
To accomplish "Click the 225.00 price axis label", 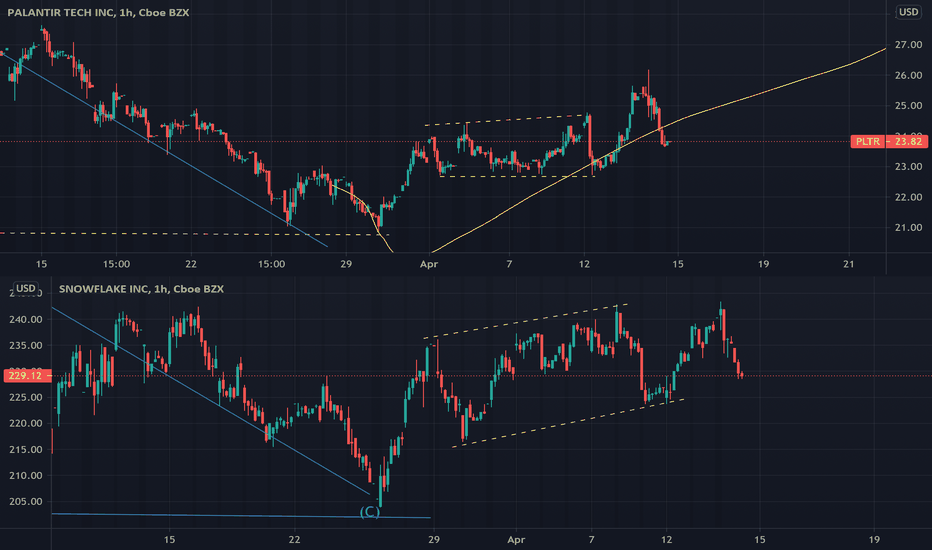I will [26, 397].
